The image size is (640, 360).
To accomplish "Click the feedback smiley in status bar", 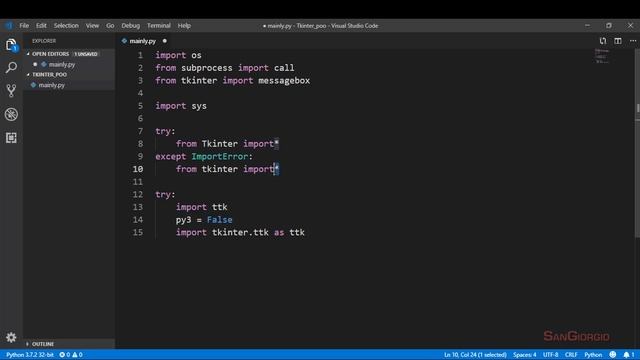I will [613, 355].
